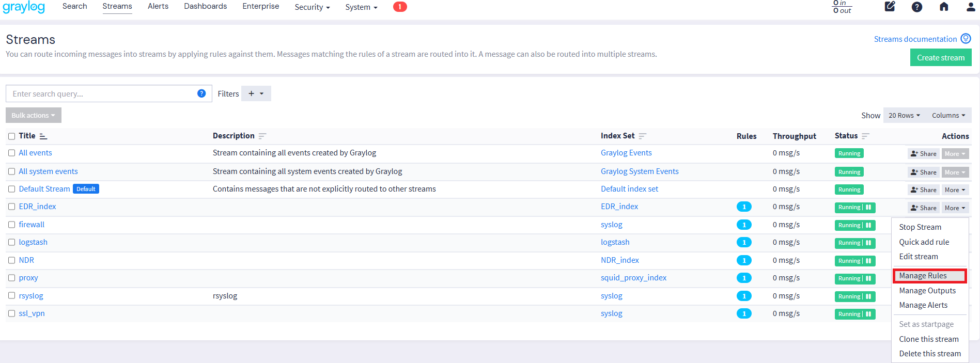Click the Streams documentation icon
Screen dimensions: 980x363
click(x=966, y=39)
